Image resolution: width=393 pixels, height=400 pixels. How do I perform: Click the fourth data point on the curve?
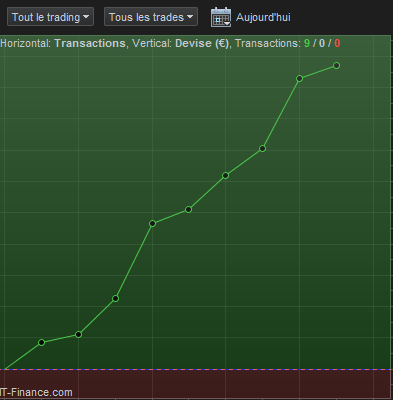[152, 223]
